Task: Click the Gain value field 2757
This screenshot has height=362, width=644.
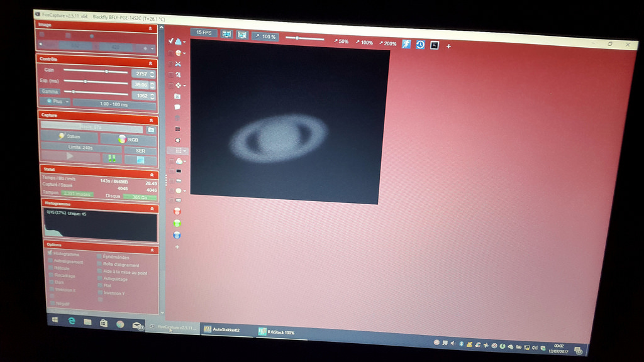Action: (140, 74)
